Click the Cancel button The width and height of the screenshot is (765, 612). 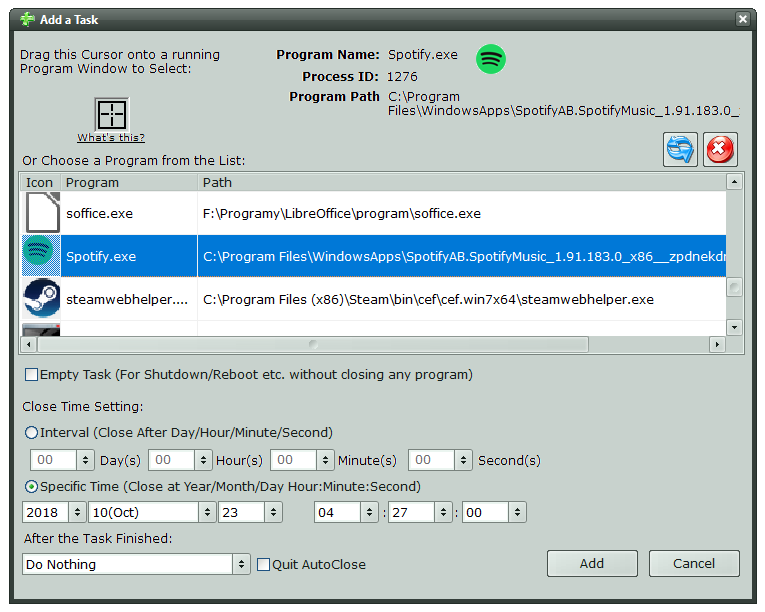694,564
